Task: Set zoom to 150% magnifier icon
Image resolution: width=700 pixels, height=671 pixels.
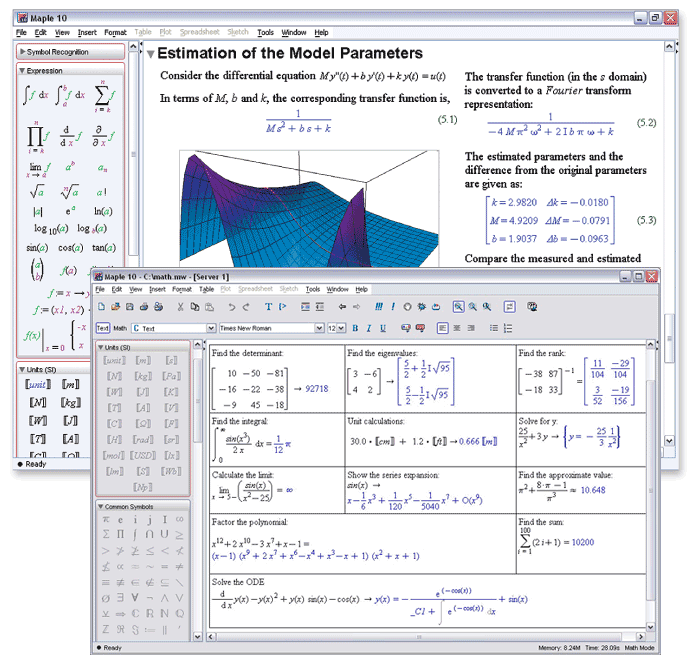Action: (472, 307)
